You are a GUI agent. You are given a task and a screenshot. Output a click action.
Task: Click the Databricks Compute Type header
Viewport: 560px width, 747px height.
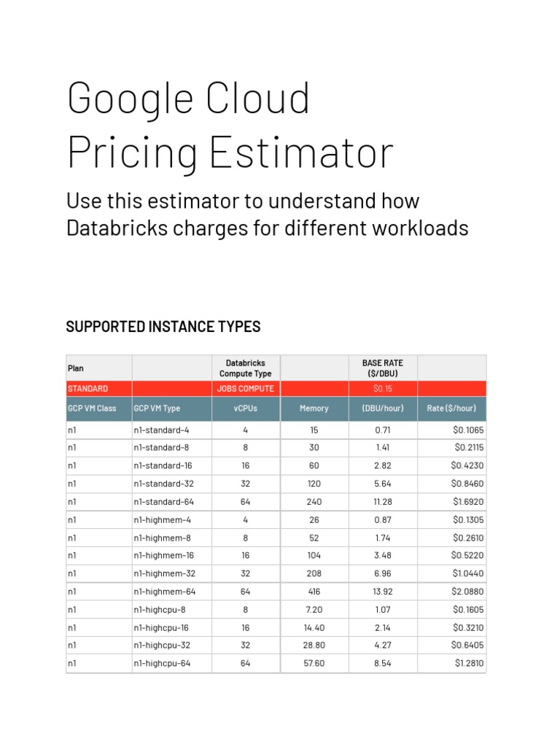pyautogui.click(x=245, y=368)
